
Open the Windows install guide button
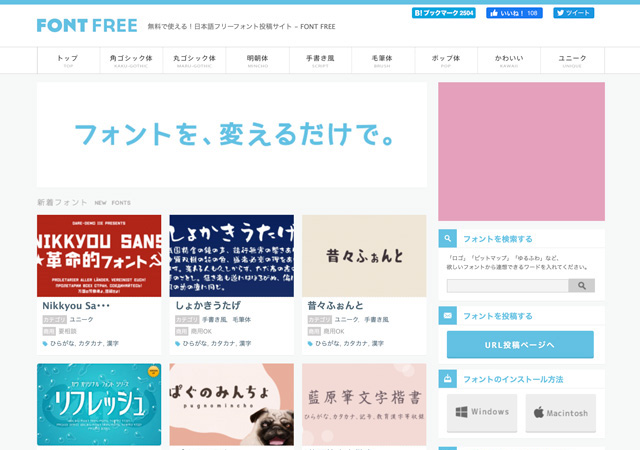[x=482, y=412]
